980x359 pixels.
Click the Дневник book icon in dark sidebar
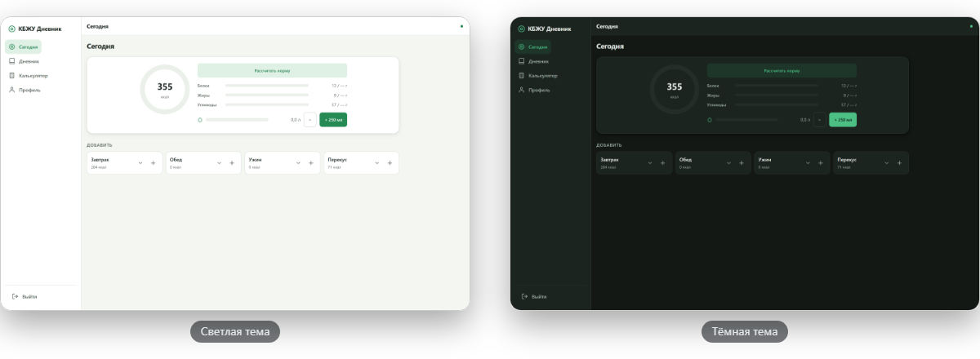pyautogui.click(x=521, y=61)
